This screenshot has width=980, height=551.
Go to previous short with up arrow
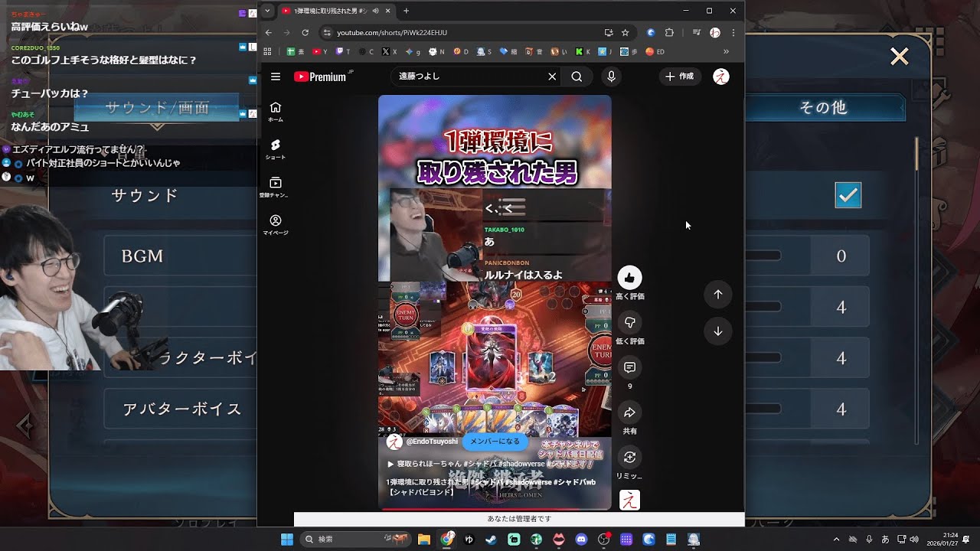[x=717, y=295]
